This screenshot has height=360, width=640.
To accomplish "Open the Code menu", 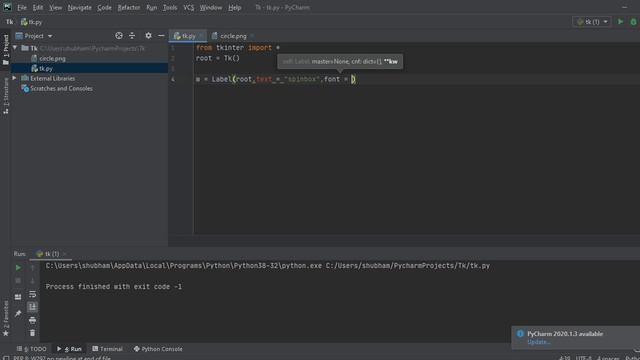I will click(x=104, y=7).
